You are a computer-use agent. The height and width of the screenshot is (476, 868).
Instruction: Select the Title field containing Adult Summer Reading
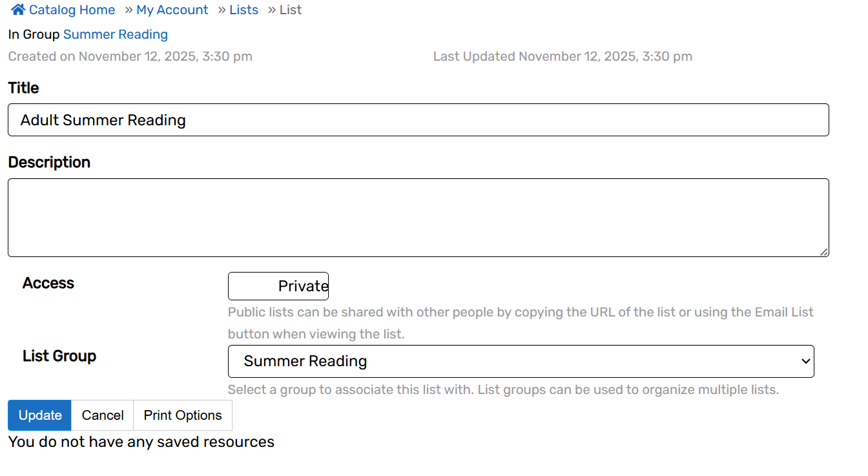coord(418,119)
